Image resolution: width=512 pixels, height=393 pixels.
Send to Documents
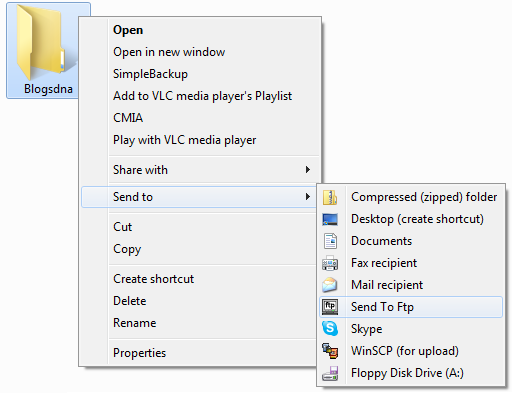pyautogui.click(x=411, y=241)
